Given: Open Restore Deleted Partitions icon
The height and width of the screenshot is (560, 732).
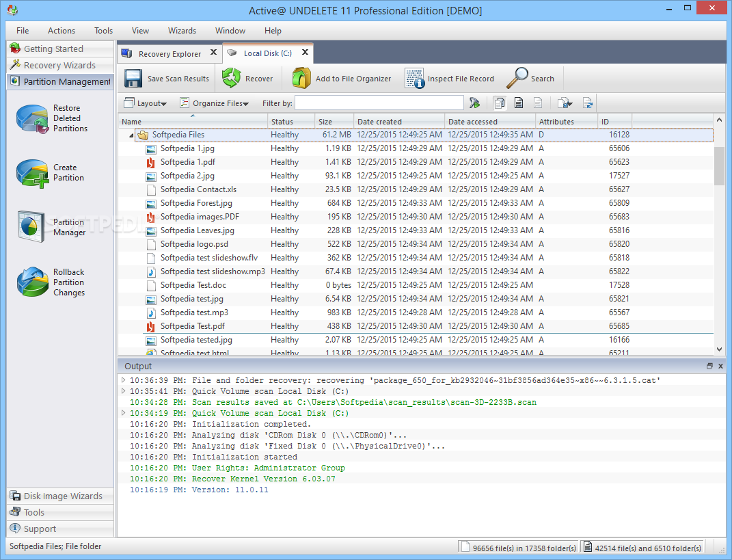Looking at the screenshot, I should pyautogui.click(x=32, y=118).
